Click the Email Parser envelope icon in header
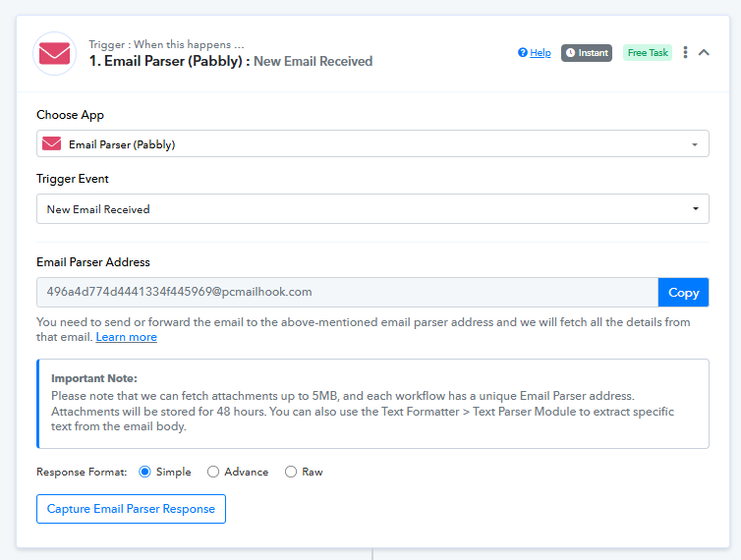This screenshot has width=741, height=560. click(54, 53)
